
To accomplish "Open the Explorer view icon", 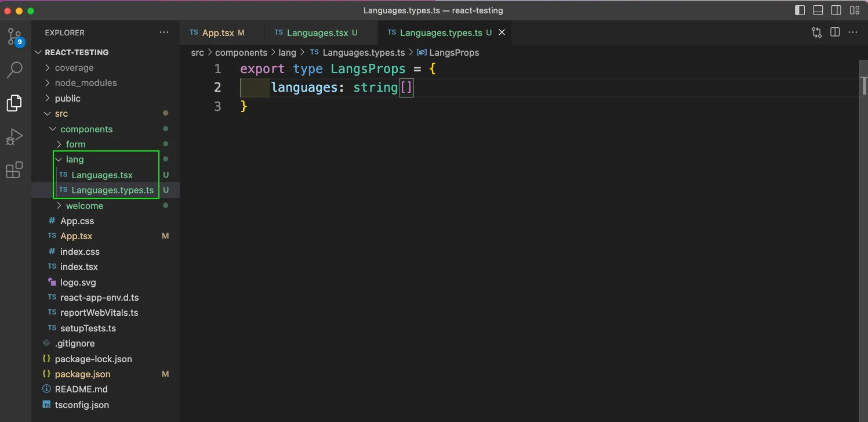I will click(x=14, y=103).
